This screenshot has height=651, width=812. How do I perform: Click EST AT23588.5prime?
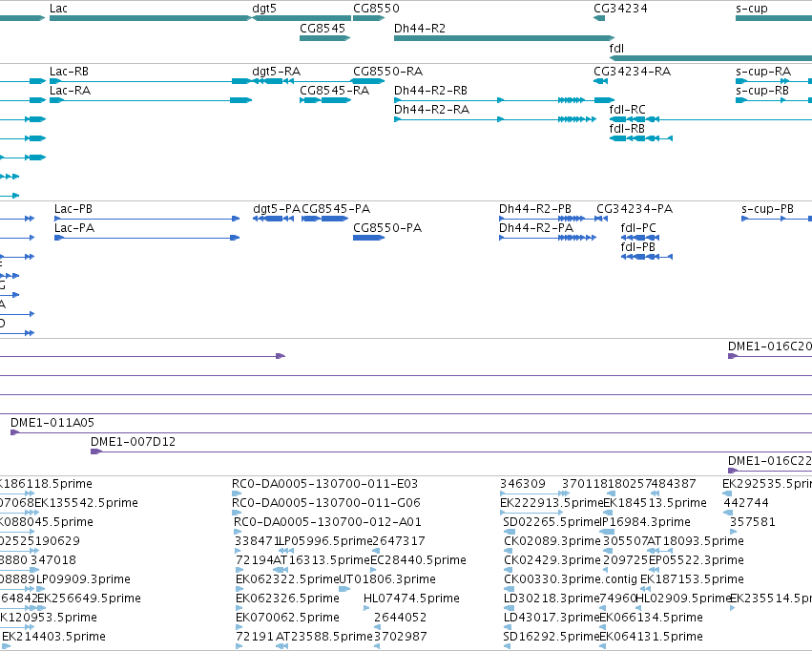click(x=323, y=637)
